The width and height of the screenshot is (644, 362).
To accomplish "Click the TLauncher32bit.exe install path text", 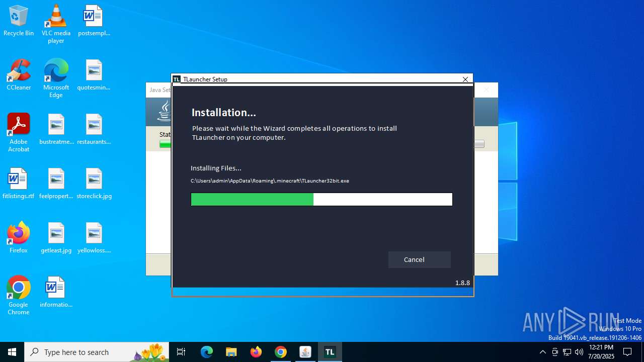I will (270, 180).
